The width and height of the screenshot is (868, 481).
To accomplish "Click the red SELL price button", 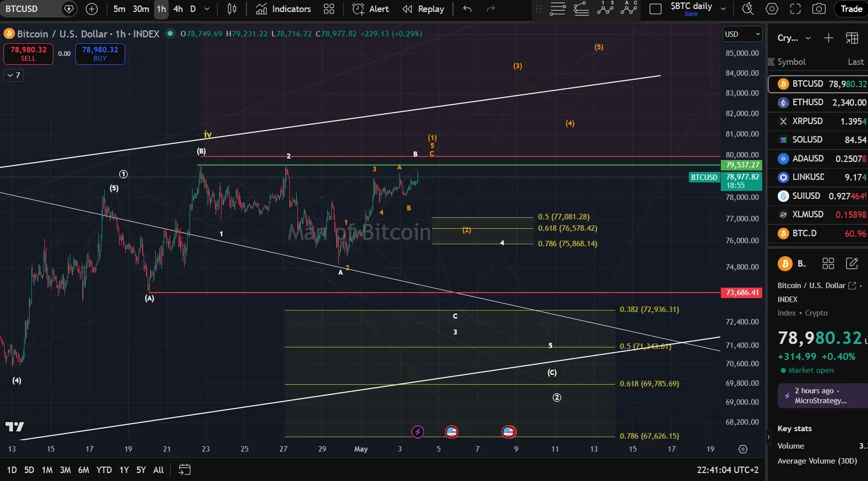I will (x=28, y=54).
